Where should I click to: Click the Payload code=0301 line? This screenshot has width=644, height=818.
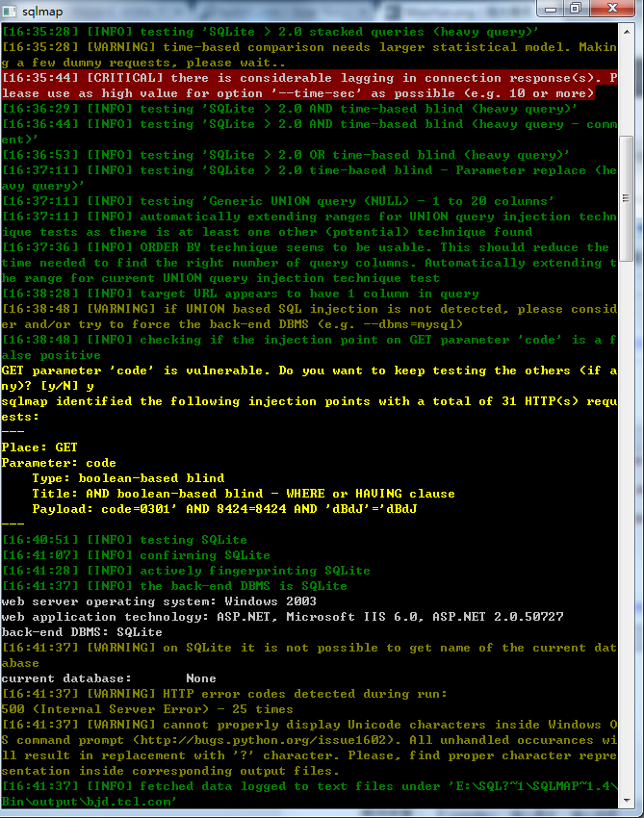point(224,509)
